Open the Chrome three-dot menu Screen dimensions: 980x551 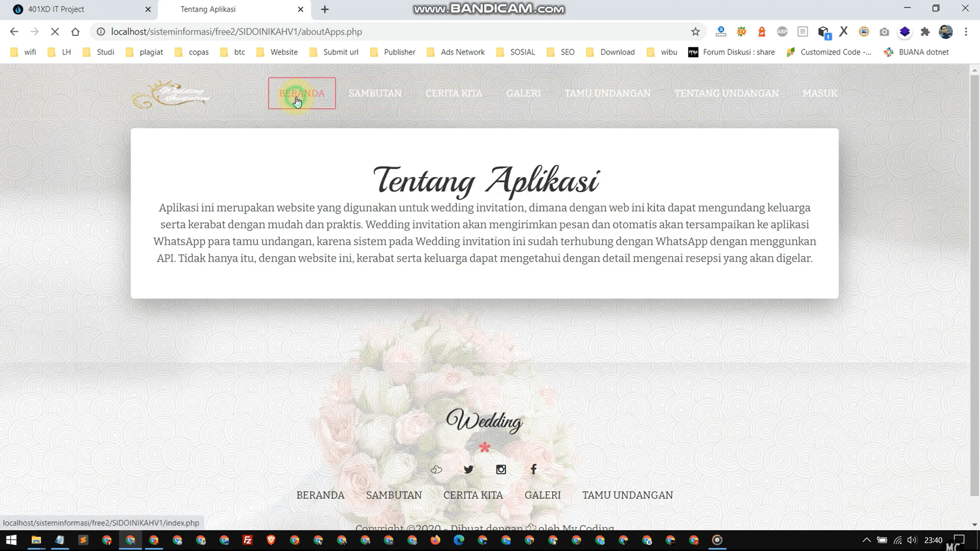pos(966,32)
